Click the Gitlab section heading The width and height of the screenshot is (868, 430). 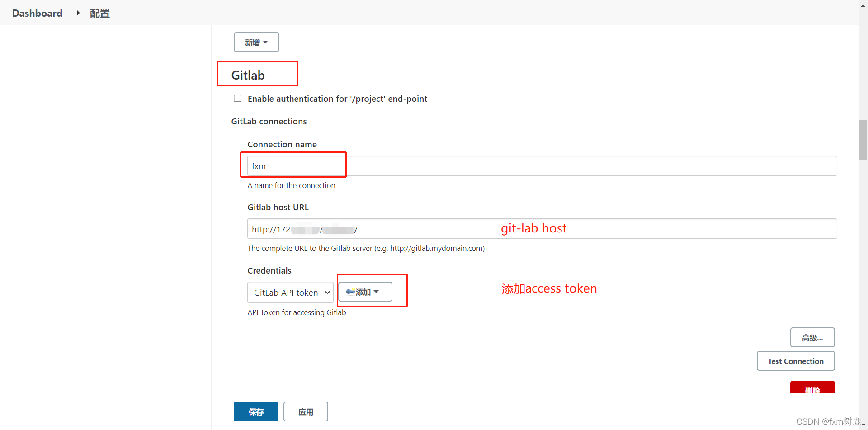click(248, 75)
